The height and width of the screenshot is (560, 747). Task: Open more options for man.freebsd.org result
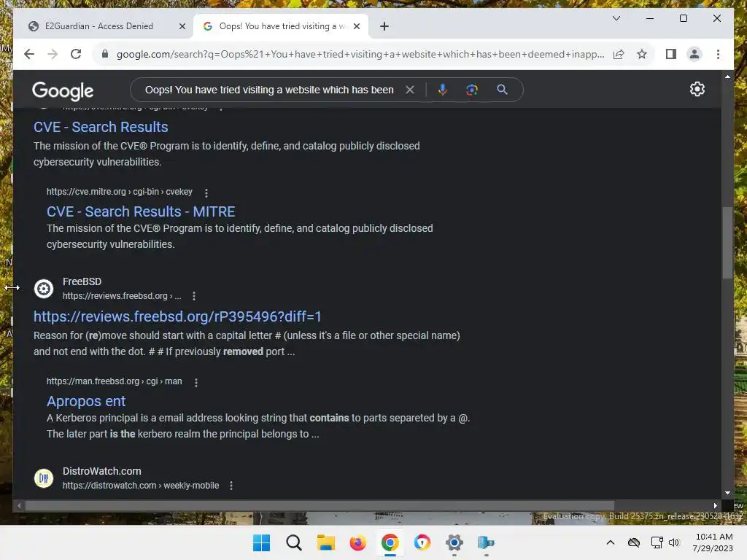coord(196,382)
